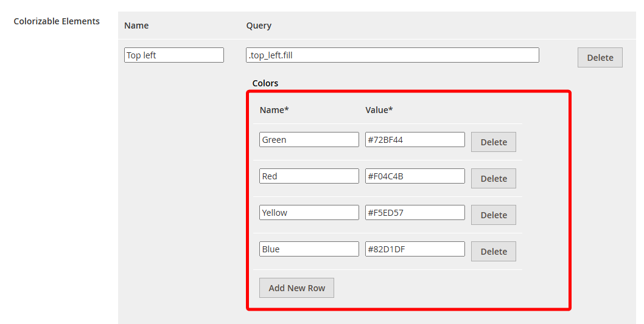Focus the #F04C4B hex value input

[x=415, y=176]
